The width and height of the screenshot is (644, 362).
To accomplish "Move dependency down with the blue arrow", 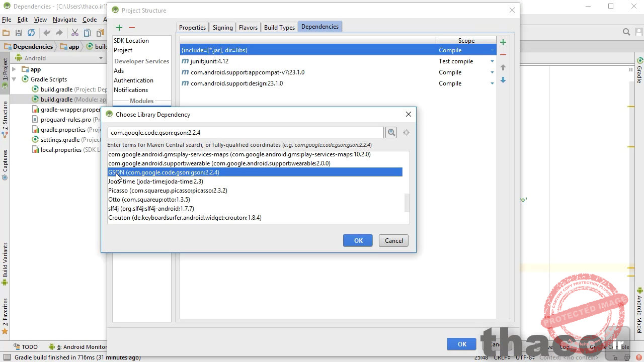I will point(502,79).
